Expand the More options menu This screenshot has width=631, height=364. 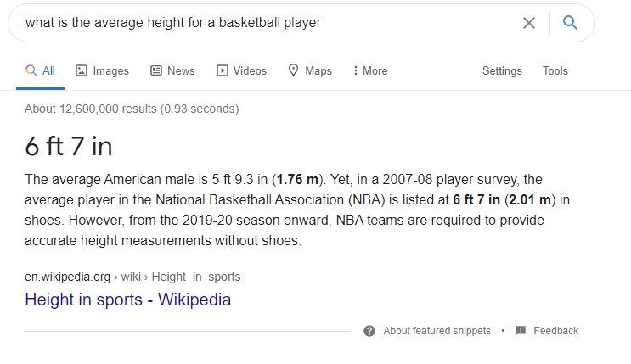tap(370, 71)
